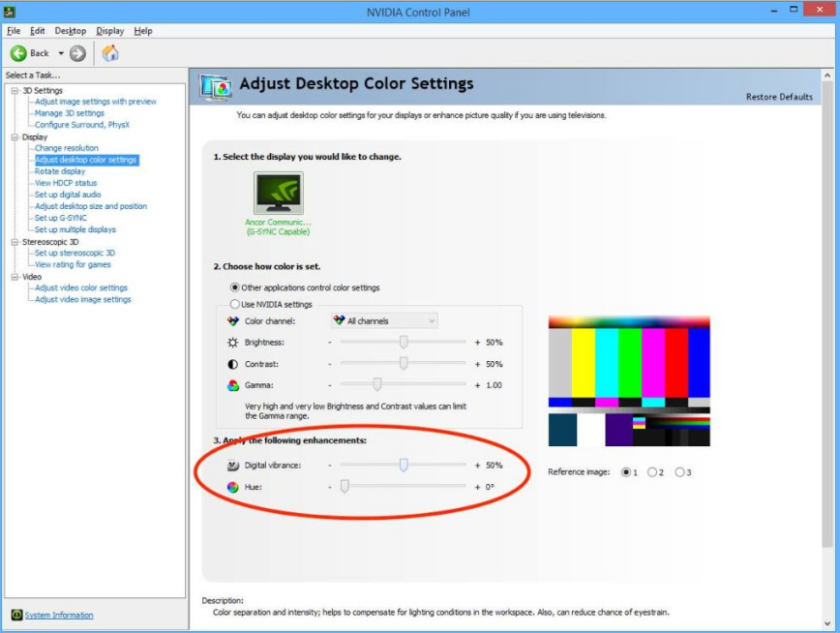Viewport: 840px width, 633px height.
Task: Click the Brightness slider handle
Action: point(404,342)
